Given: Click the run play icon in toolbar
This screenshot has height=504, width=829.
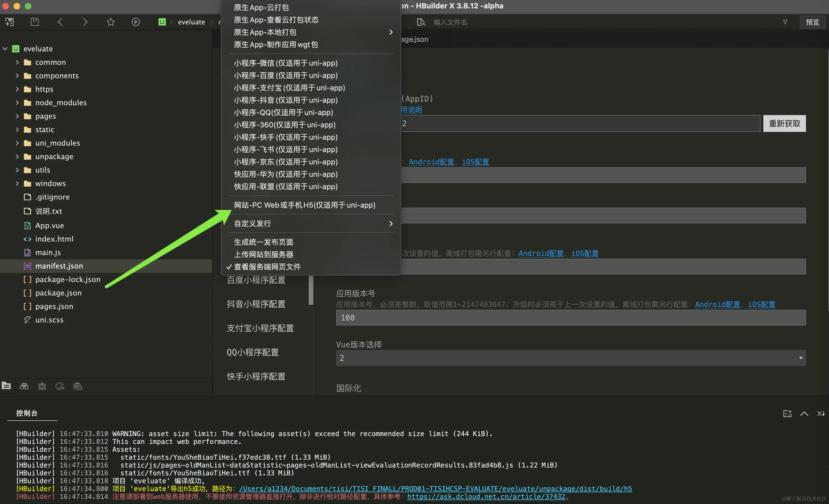Looking at the screenshot, I should click(x=136, y=22).
